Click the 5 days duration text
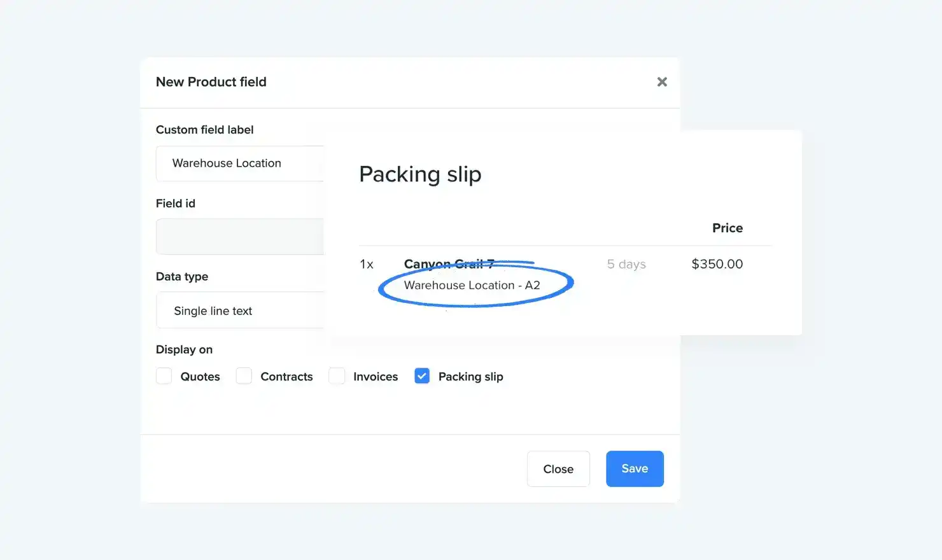 [626, 263]
